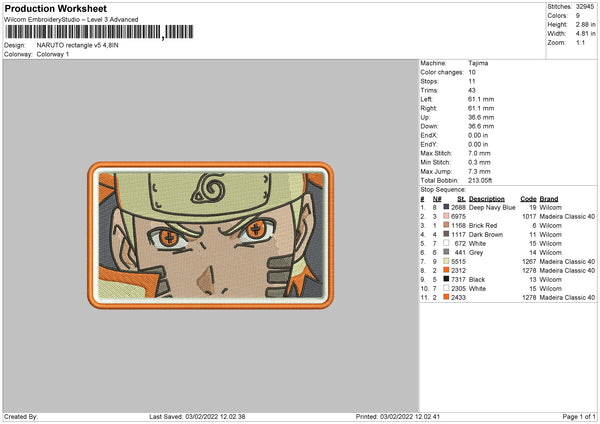Select the Width value "4.81 in"
600x424 pixels.
coord(586,34)
